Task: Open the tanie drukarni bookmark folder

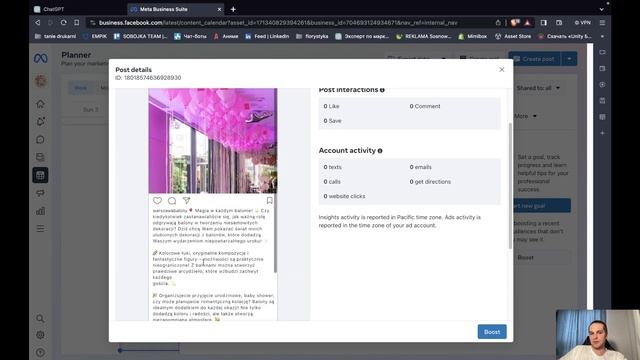Action: click(55, 36)
